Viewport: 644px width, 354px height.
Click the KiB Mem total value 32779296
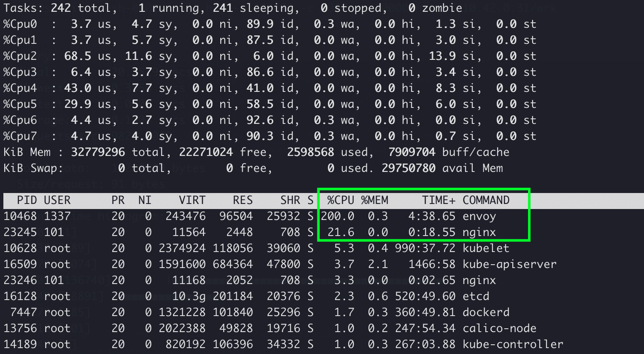98,152
